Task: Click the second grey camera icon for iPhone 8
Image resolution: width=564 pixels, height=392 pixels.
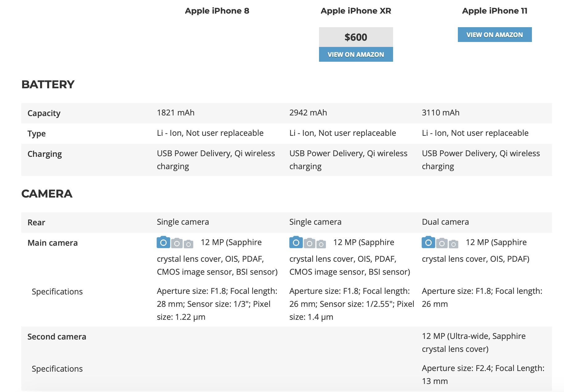Action: coord(177,243)
